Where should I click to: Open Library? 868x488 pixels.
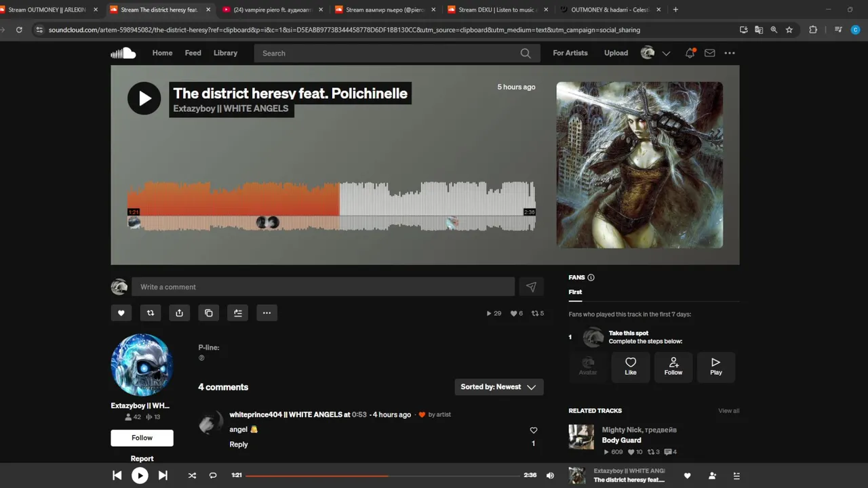coord(225,53)
